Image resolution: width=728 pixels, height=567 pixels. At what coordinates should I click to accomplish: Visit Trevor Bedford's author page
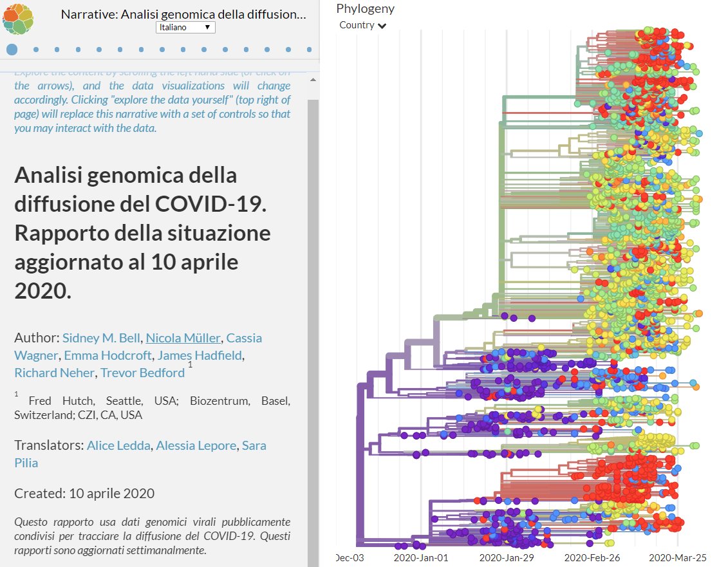[144, 373]
